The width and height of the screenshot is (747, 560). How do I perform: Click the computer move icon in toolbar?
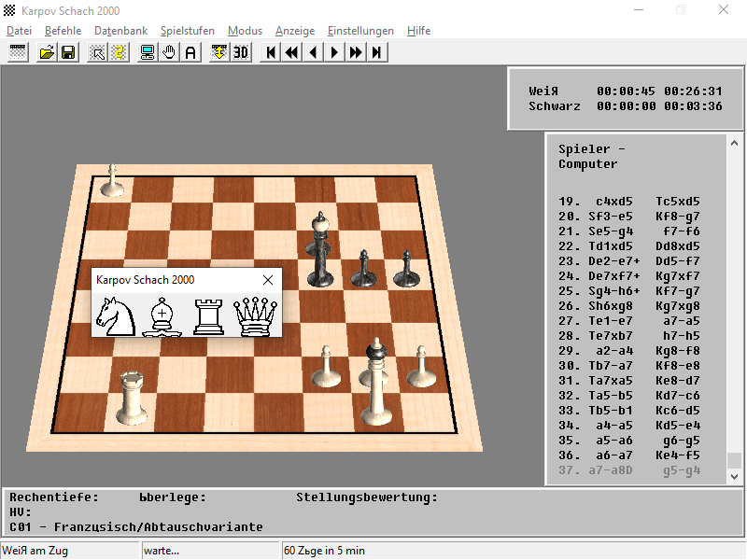(148, 52)
